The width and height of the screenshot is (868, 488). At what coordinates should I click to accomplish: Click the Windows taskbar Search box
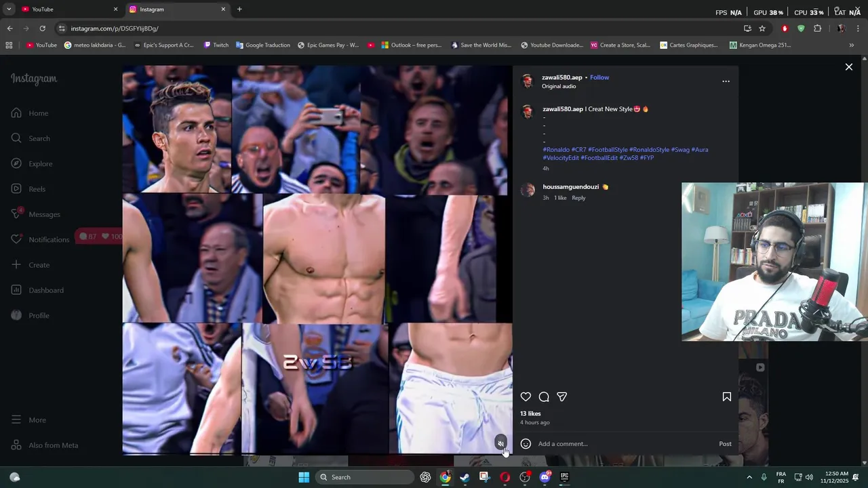click(366, 477)
